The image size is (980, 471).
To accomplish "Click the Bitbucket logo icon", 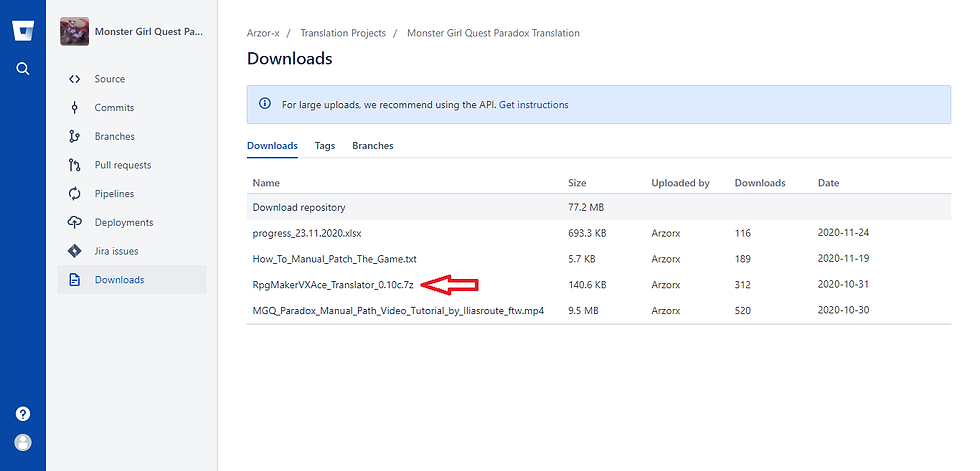I will click(22, 31).
